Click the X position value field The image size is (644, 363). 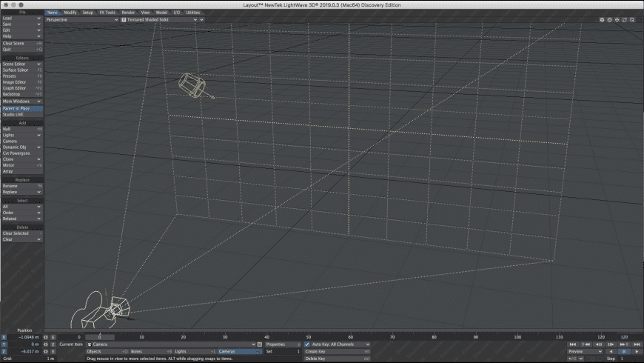pyautogui.click(x=24, y=337)
